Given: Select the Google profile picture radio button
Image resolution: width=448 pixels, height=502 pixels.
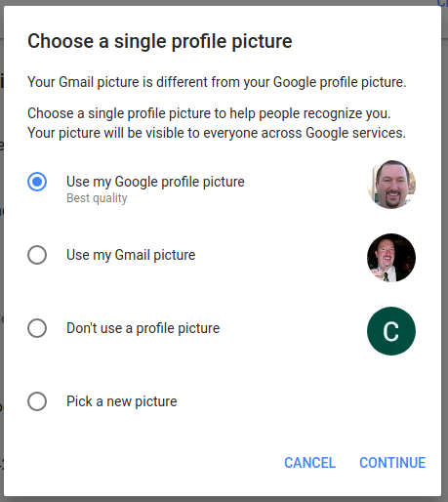Looking at the screenshot, I should 37,182.
